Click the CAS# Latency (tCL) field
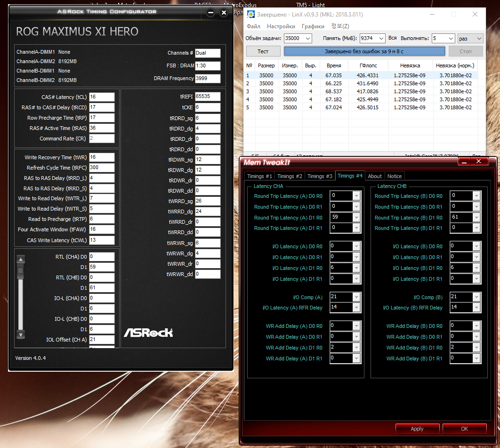500x448 pixels. 102,97
